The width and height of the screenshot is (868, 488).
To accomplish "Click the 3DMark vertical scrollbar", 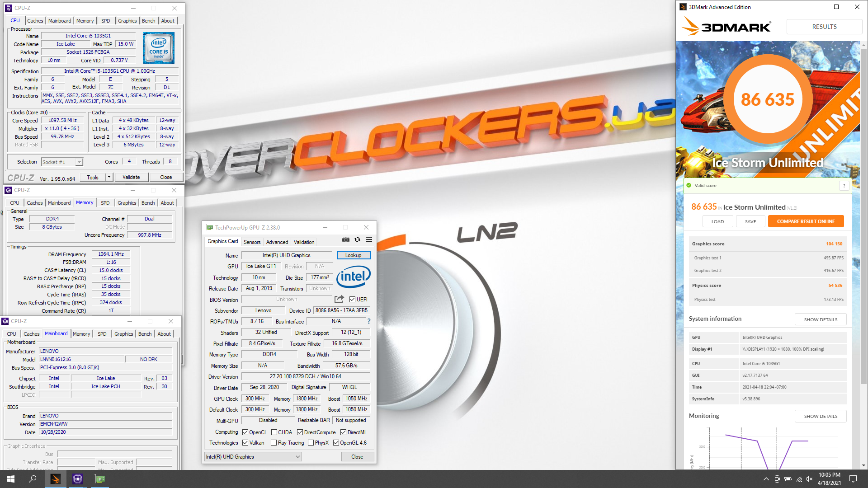I will point(863,217).
